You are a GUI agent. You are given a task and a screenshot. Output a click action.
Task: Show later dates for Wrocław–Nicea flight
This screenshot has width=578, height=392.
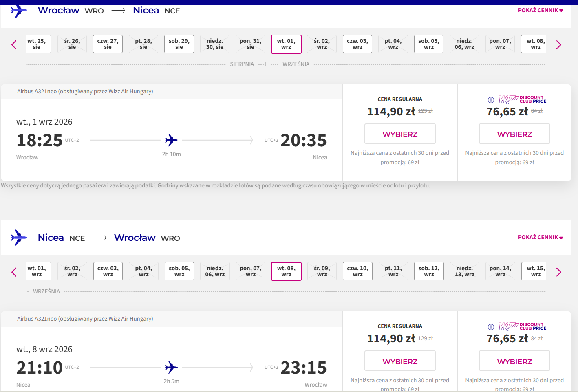[558, 45]
